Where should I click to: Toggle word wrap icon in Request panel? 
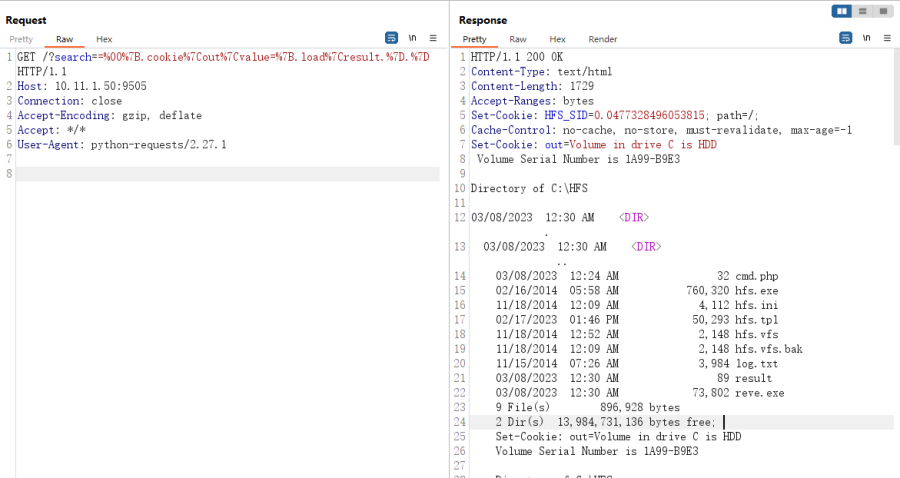pyautogui.click(x=391, y=38)
